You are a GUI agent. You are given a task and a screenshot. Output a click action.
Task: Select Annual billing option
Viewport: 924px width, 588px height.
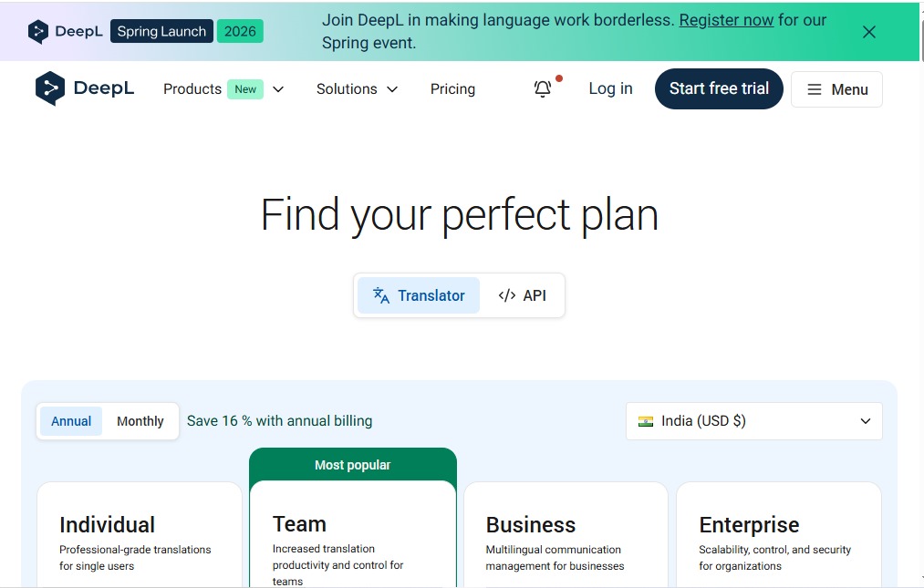click(71, 421)
